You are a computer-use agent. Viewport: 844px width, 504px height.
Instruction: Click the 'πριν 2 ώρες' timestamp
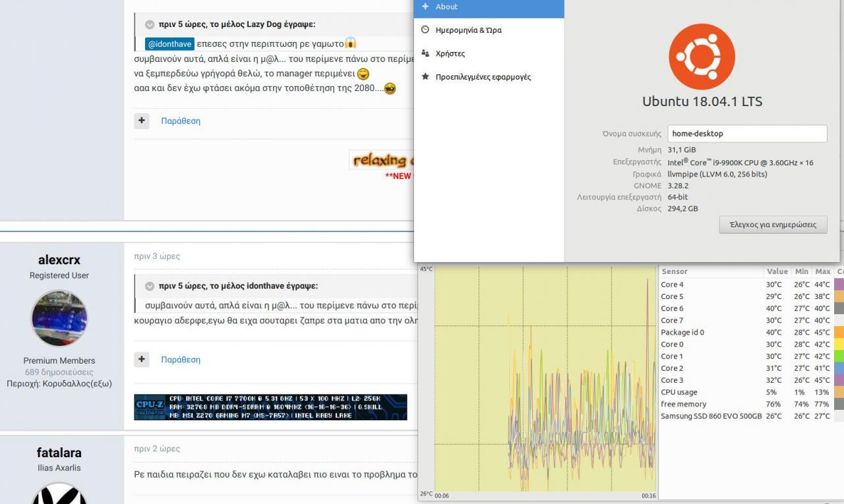click(x=157, y=449)
